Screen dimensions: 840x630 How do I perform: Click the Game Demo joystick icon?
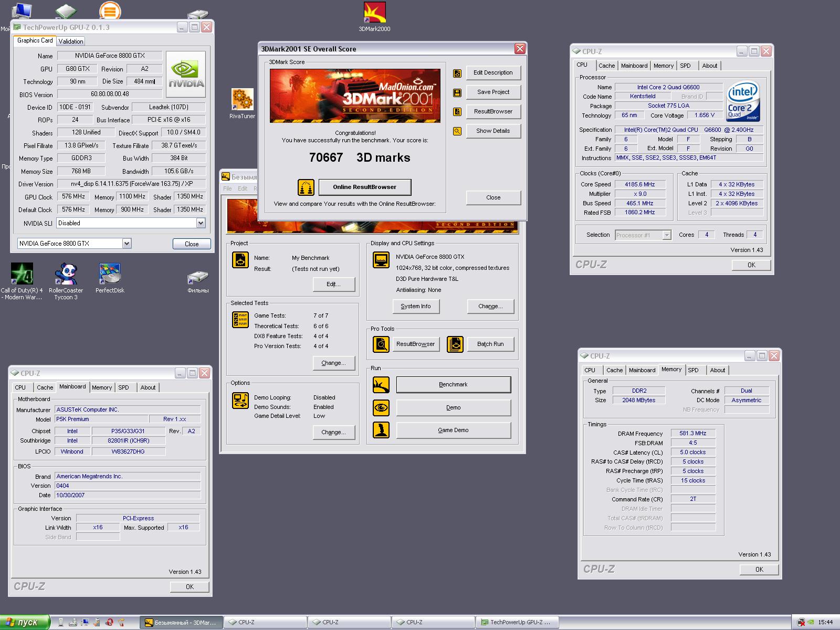tap(381, 430)
